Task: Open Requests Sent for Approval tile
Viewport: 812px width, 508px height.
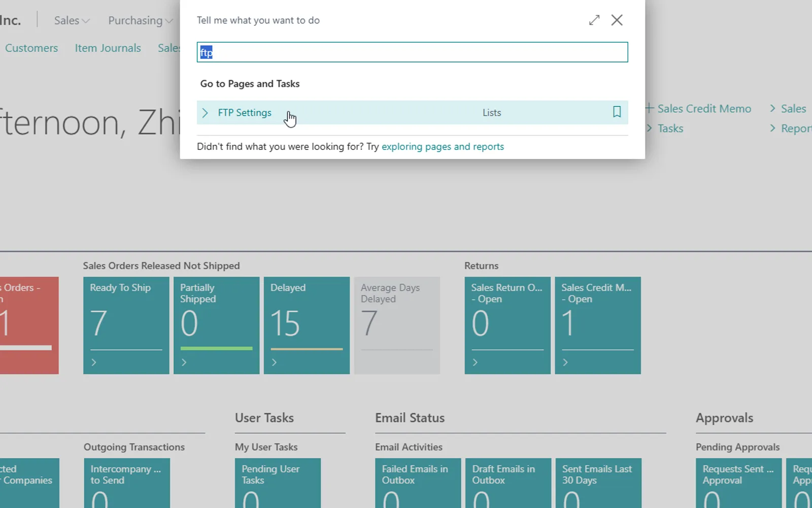Action: coord(739,483)
